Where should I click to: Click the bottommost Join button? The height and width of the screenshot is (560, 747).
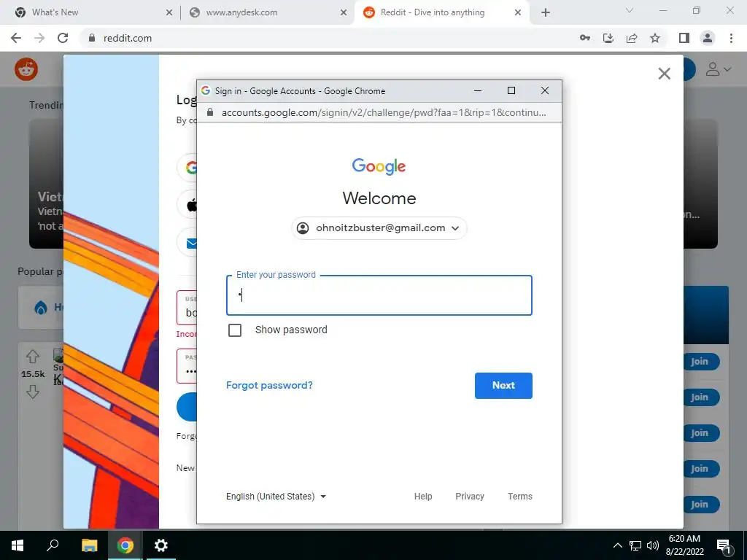tap(700, 505)
